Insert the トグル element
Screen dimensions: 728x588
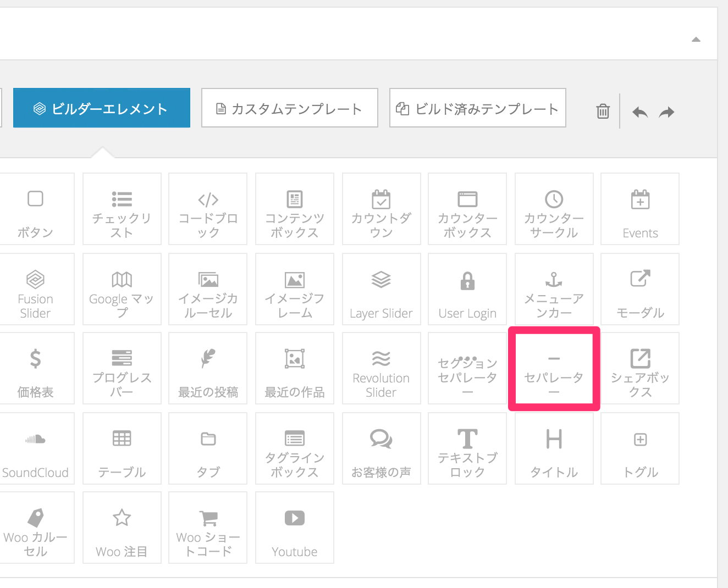point(640,448)
